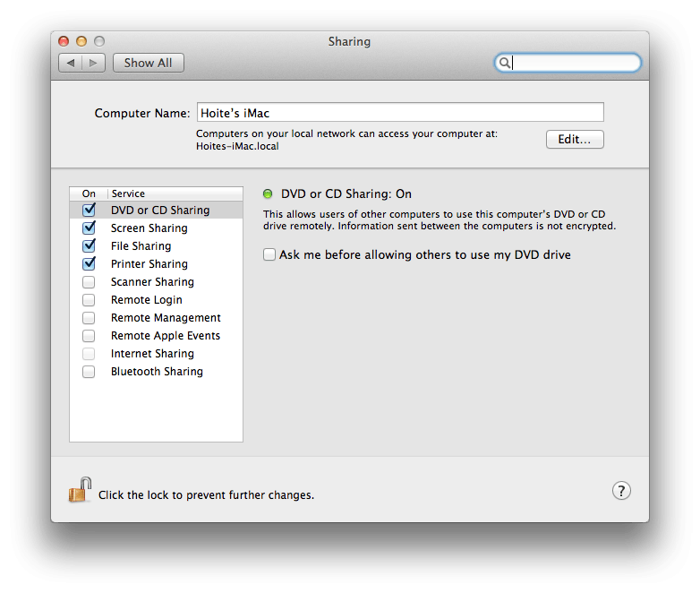Click the On column header
Screen dimensions: 700x593
click(89, 193)
